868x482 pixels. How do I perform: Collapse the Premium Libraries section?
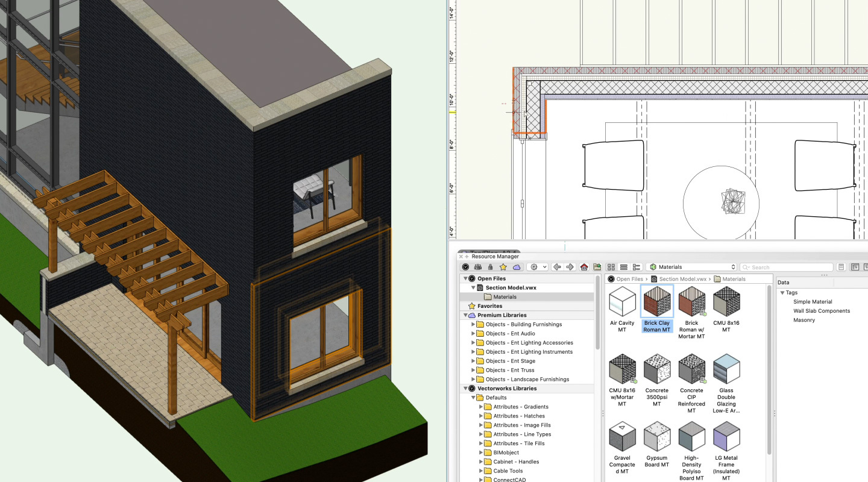465,315
